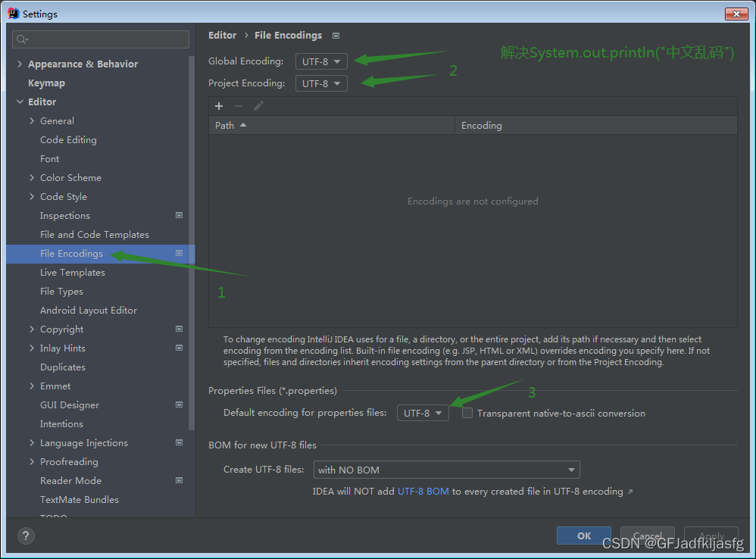Click the external link arrow after UTF-8 encoding note
The width and height of the screenshot is (756, 559).
click(x=630, y=492)
